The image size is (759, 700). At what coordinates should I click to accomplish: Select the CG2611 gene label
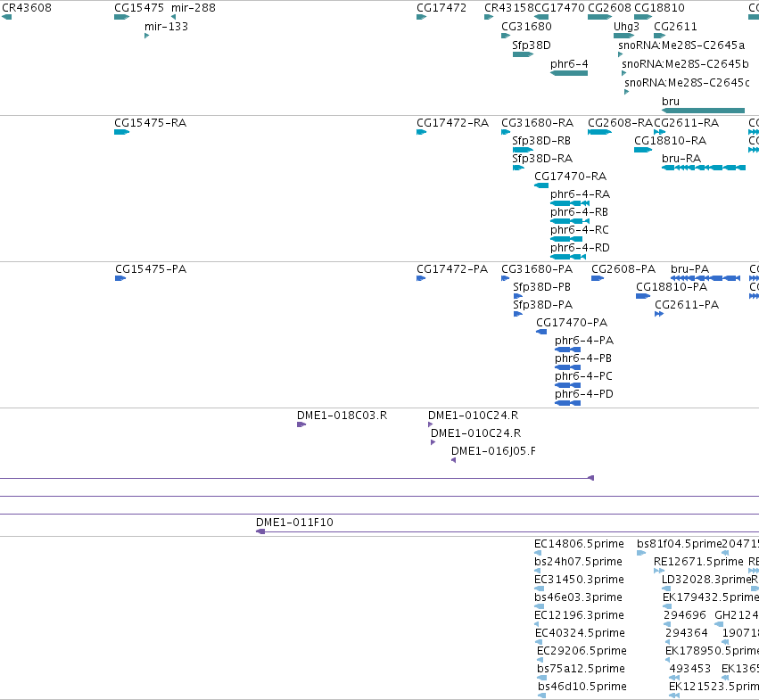tap(675, 27)
